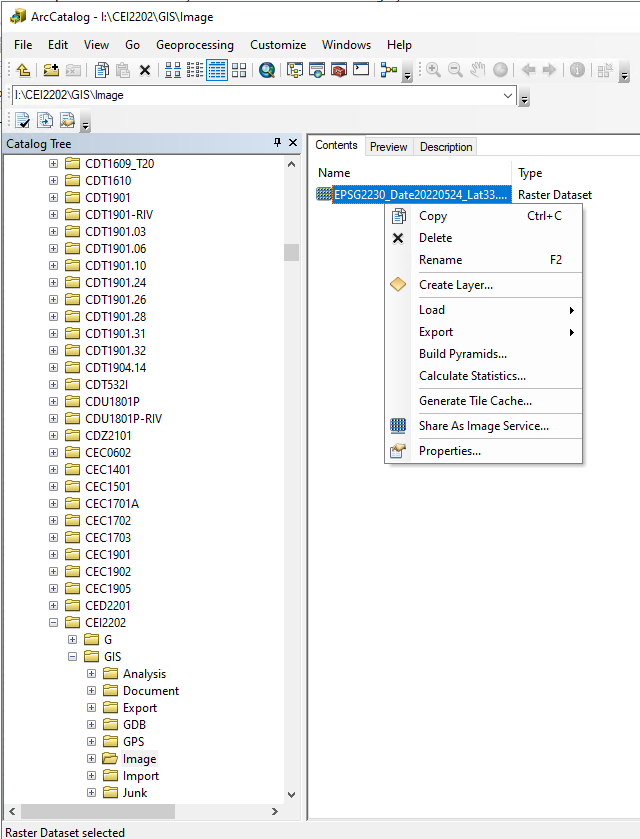Open the Load submenu
The width and height of the screenshot is (640, 839).
coord(497,310)
